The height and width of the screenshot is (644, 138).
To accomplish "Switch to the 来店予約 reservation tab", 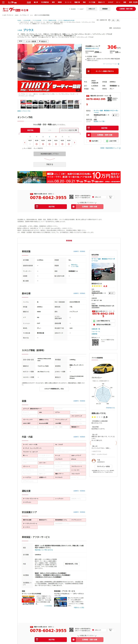I will point(30,130).
